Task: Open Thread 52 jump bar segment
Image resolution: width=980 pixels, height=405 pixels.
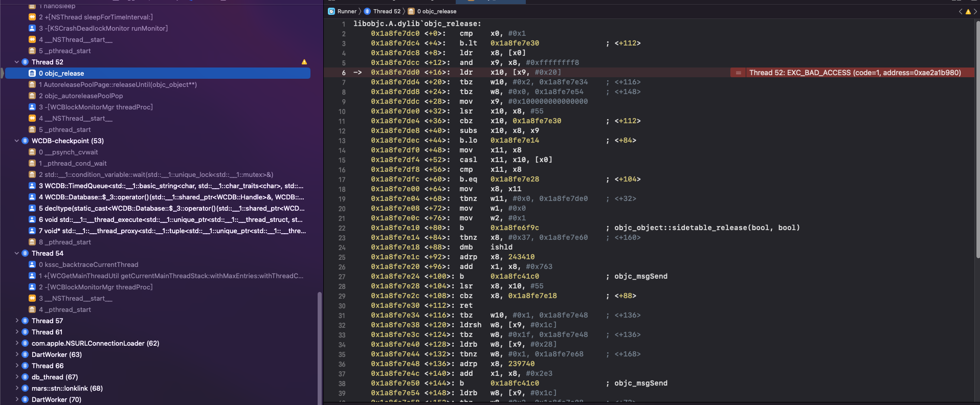Action: tap(387, 11)
